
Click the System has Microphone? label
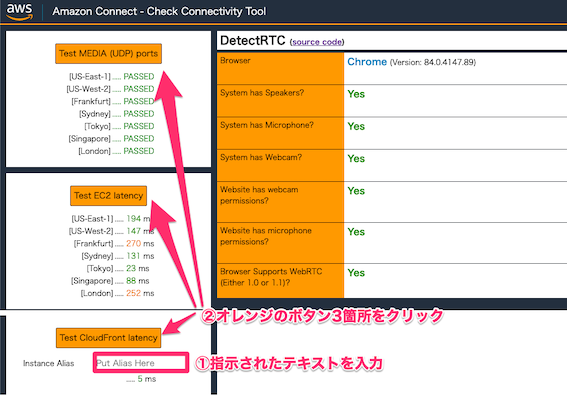point(267,125)
